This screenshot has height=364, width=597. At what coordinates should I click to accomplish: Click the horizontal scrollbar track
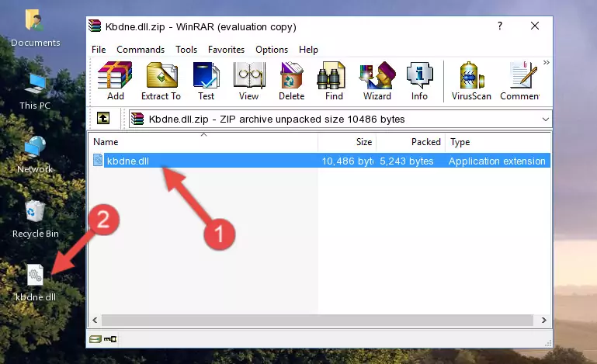pyautogui.click(x=318, y=321)
